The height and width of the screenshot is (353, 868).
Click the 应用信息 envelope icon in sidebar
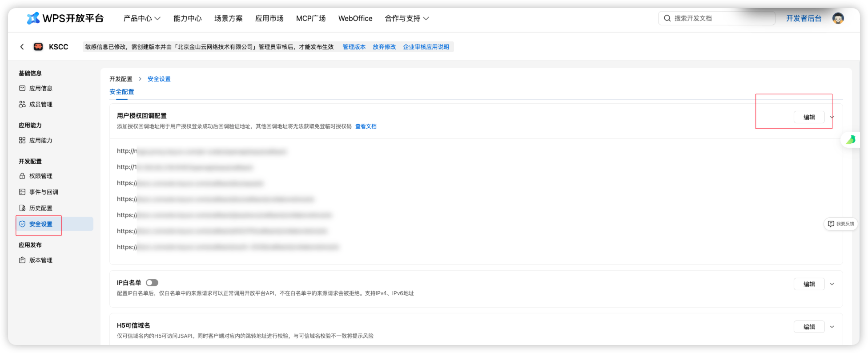pyautogui.click(x=22, y=88)
